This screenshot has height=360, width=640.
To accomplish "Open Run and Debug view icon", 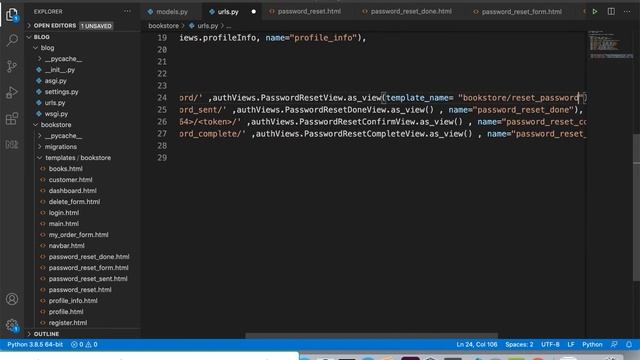I will [12, 93].
